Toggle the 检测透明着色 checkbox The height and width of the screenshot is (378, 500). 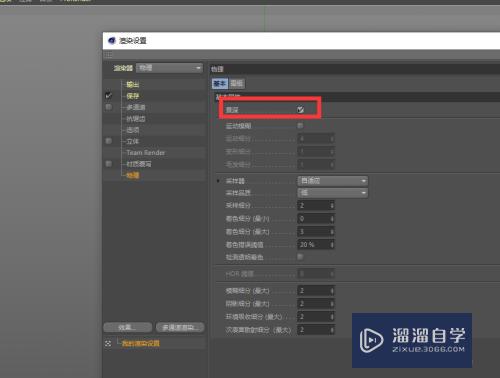[300, 257]
